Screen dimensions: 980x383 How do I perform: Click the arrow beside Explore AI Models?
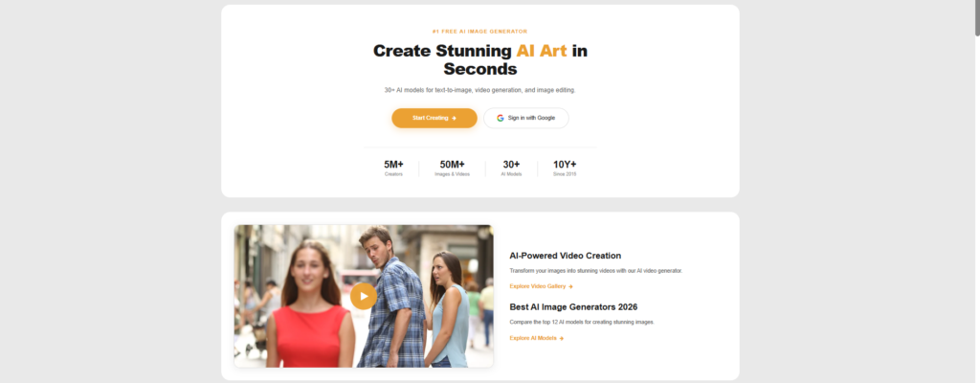(x=561, y=339)
